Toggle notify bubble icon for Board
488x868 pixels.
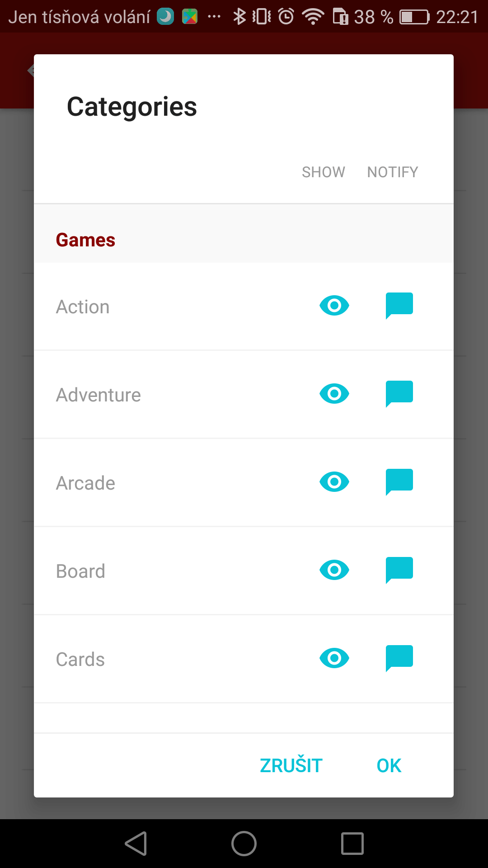coord(399,571)
